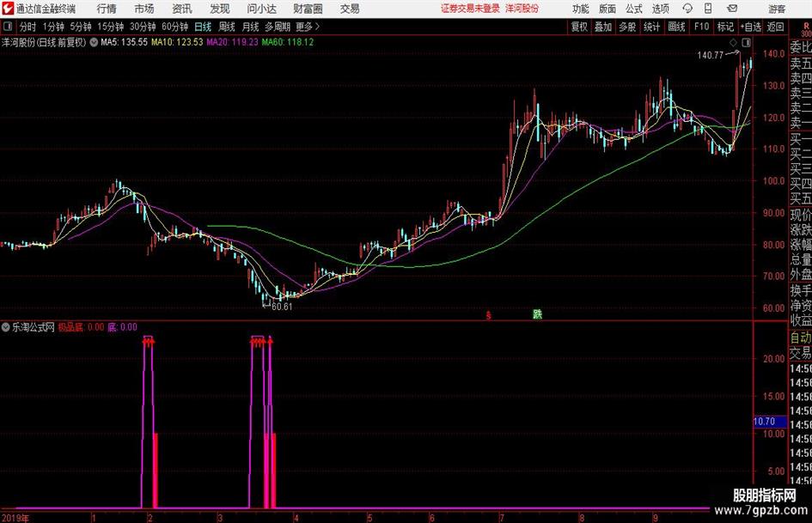Screen dimensions: 812x523
Task: Click the 游客 guest account label
Action: point(777,9)
